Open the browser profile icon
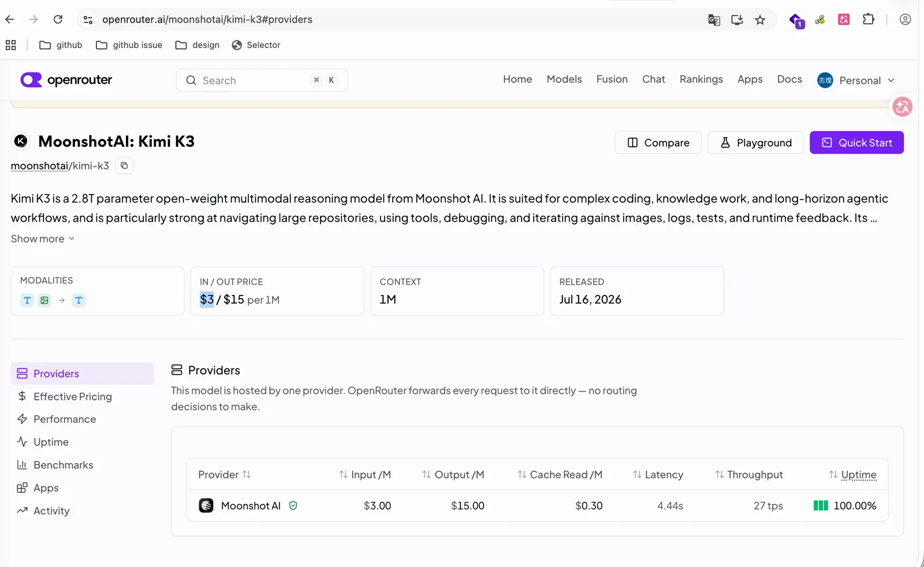This screenshot has width=924, height=567. [x=905, y=20]
